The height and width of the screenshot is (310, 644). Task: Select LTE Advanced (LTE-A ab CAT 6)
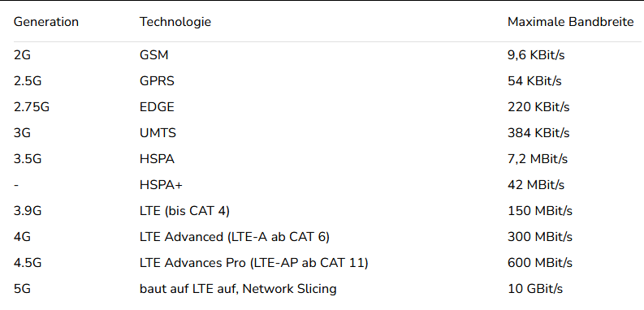235,237
